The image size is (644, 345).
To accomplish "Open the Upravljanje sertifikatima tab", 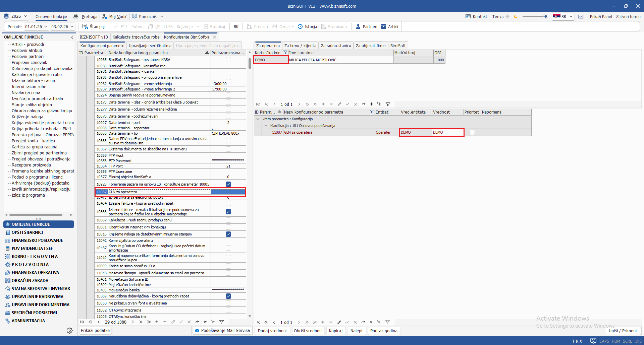I will pyautogui.click(x=150, y=46).
